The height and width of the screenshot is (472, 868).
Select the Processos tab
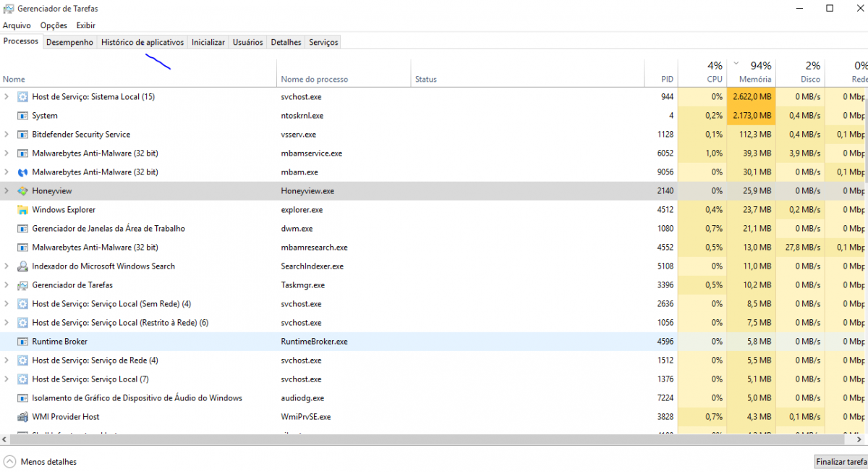[x=21, y=41]
